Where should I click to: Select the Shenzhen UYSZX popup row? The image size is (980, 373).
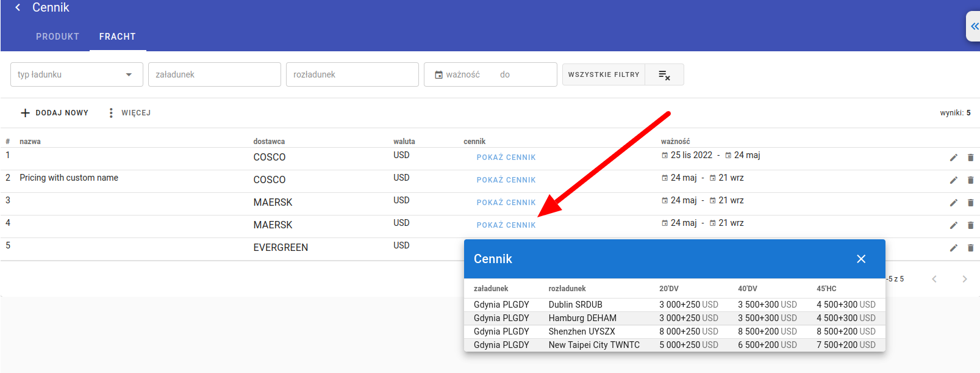tap(674, 331)
